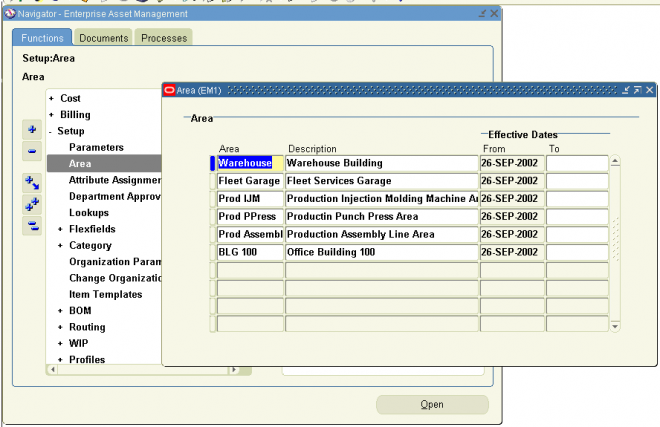Image resolution: width=660 pixels, height=427 pixels.
Task: Click the Navigator window title icon
Action: (10, 13)
